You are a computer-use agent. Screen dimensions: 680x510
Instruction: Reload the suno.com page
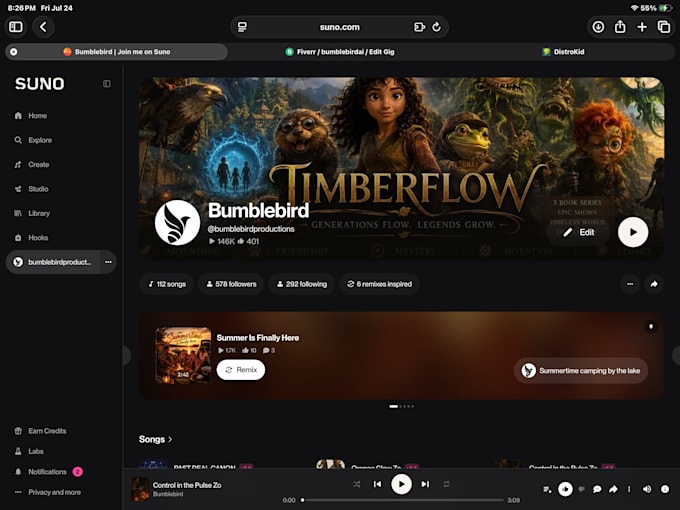click(x=437, y=27)
